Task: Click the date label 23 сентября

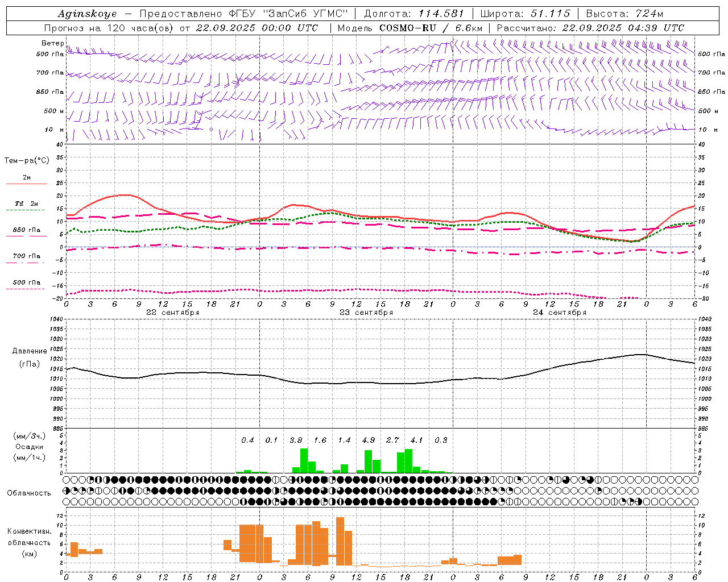Action: (366, 313)
